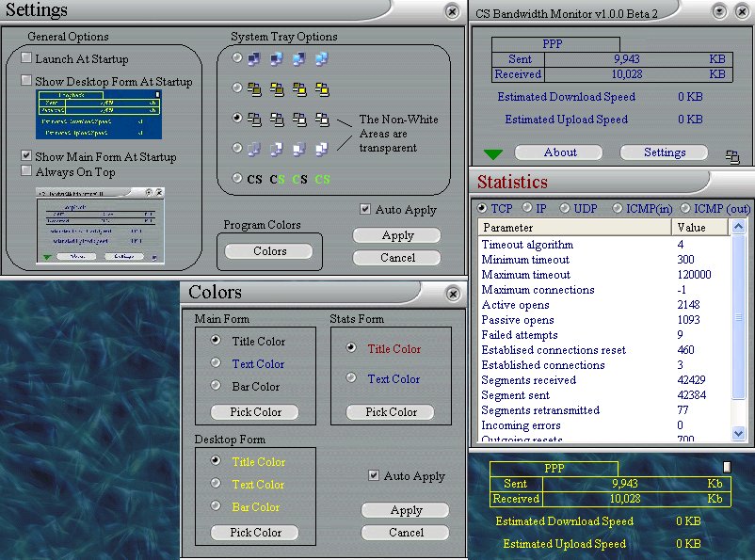Click the network tray icon beside Settings button

click(x=732, y=156)
